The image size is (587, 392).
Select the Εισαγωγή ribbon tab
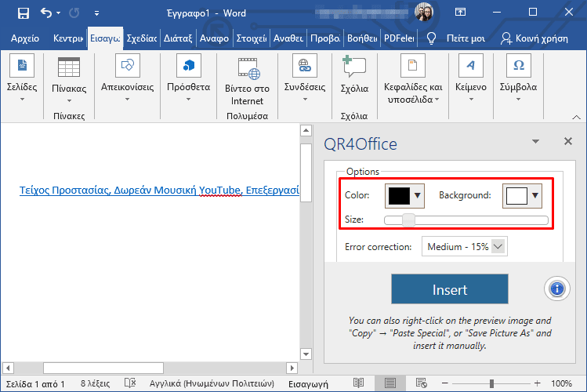(x=105, y=38)
